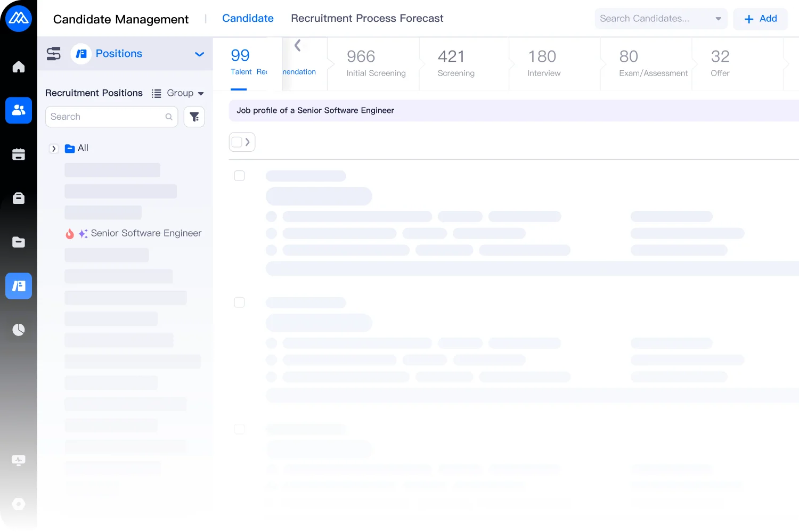Click the briefcase icon in the sidebar
The height and width of the screenshot is (532, 799).
tap(19, 198)
